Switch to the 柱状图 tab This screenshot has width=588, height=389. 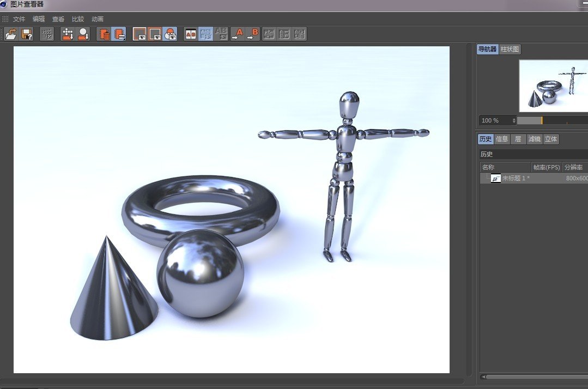(x=510, y=50)
